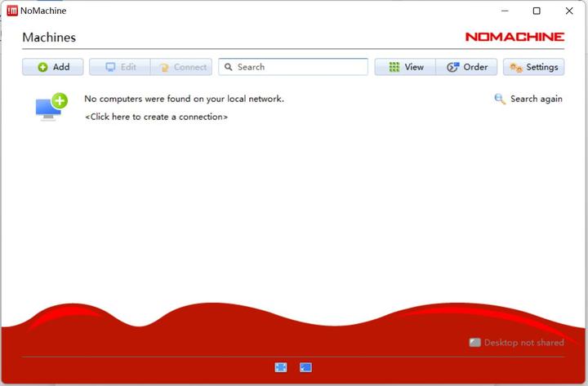Open the View options
Screen dimensions: 588x386
click(x=405, y=67)
